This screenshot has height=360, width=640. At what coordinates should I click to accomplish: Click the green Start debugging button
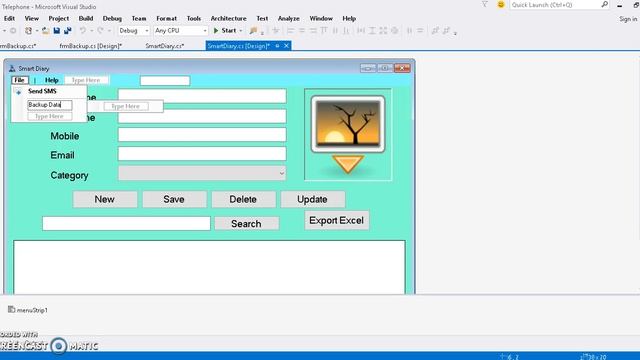(225, 31)
